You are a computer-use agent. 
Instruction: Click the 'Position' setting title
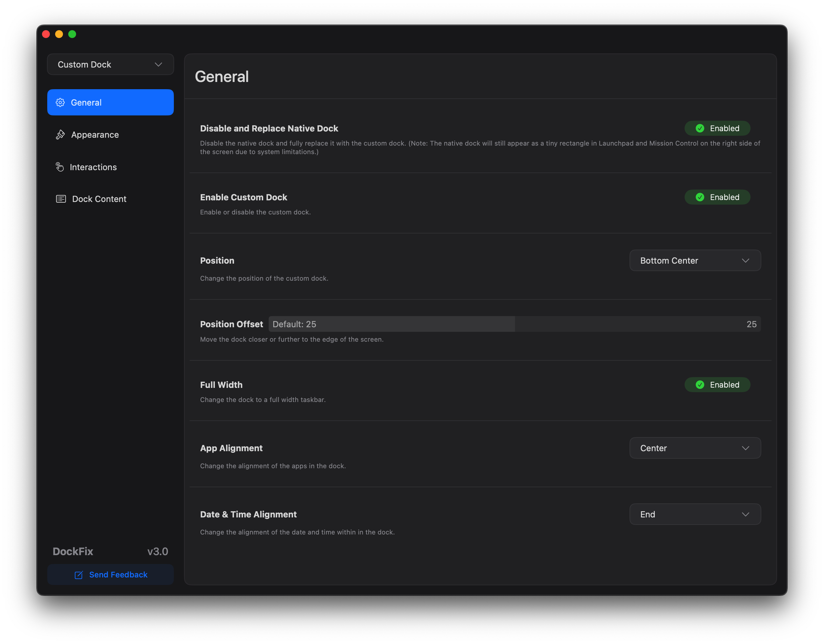[x=217, y=261]
